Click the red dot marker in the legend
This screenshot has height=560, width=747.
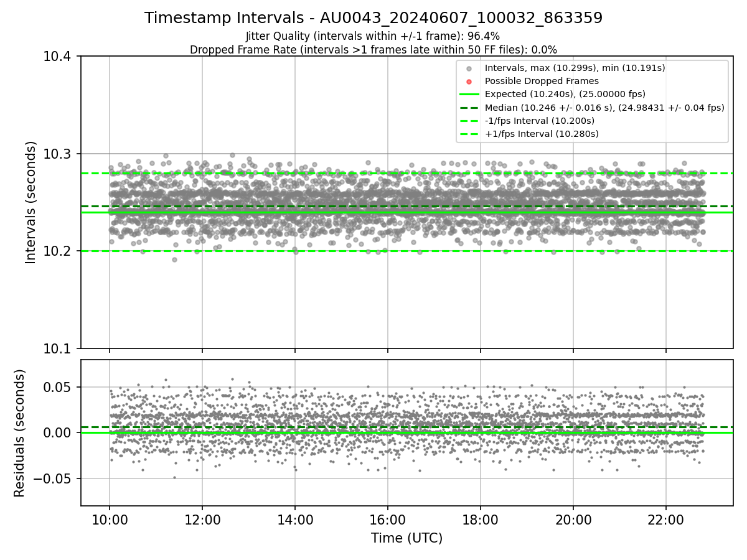(x=469, y=82)
